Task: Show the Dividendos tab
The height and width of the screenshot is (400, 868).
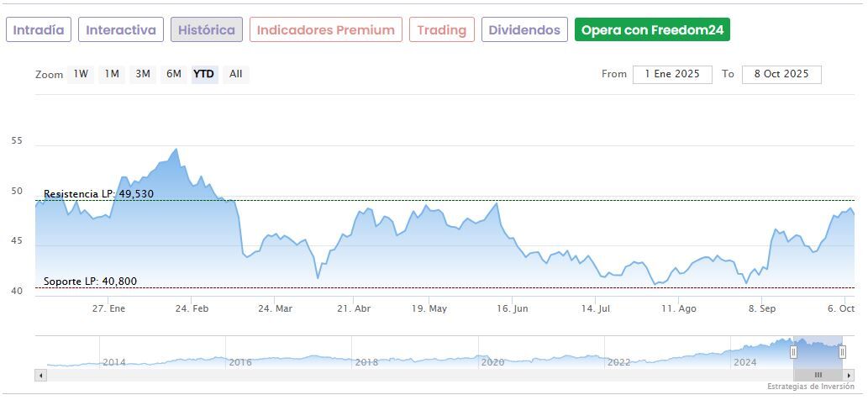Action: click(524, 30)
